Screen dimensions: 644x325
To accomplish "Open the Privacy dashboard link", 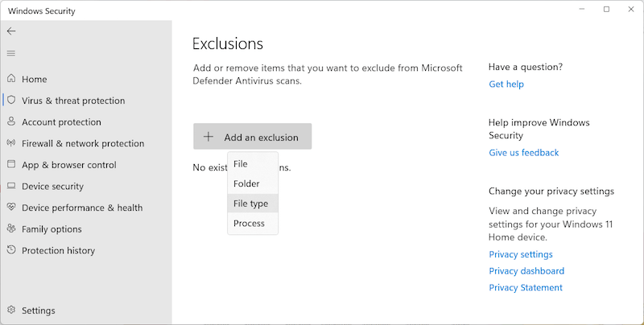I will [526, 271].
